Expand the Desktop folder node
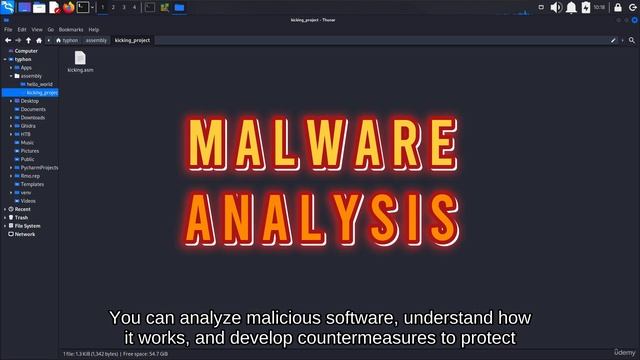 click(x=11, y=101)
